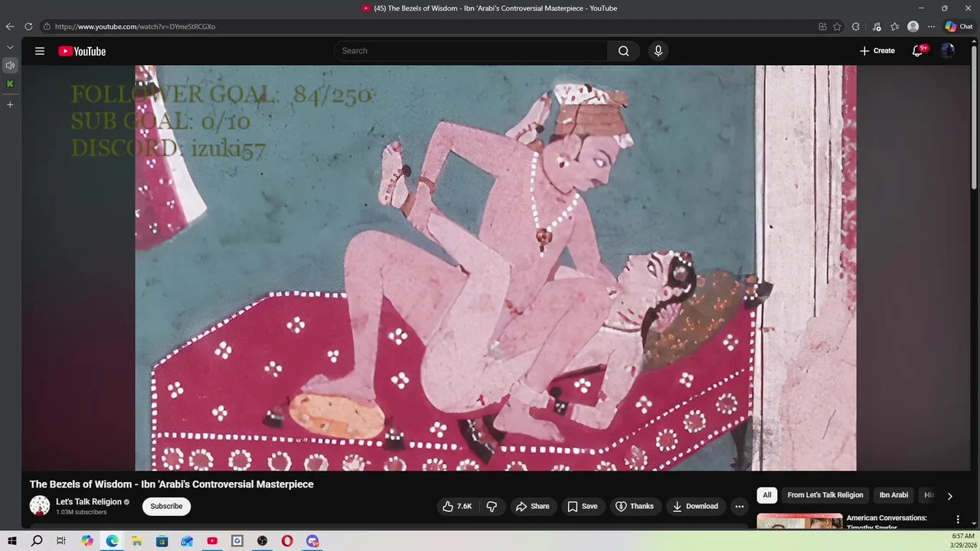Click the video title text
The height and width of the screenshot is (551, 980).
pos(171,484)
